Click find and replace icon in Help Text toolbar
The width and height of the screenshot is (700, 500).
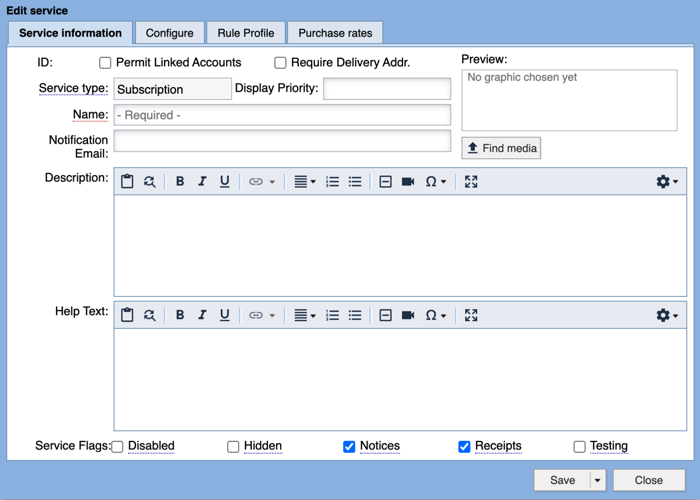pos(150,315)
